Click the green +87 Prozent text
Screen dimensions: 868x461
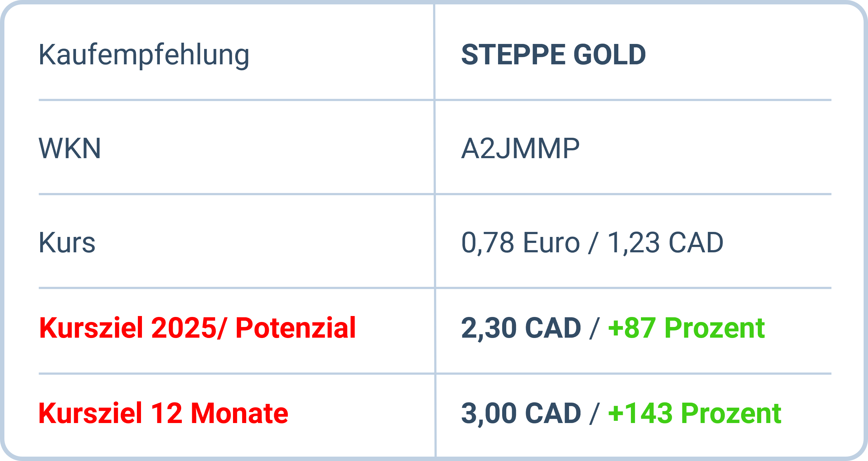[x=686, y=328]
